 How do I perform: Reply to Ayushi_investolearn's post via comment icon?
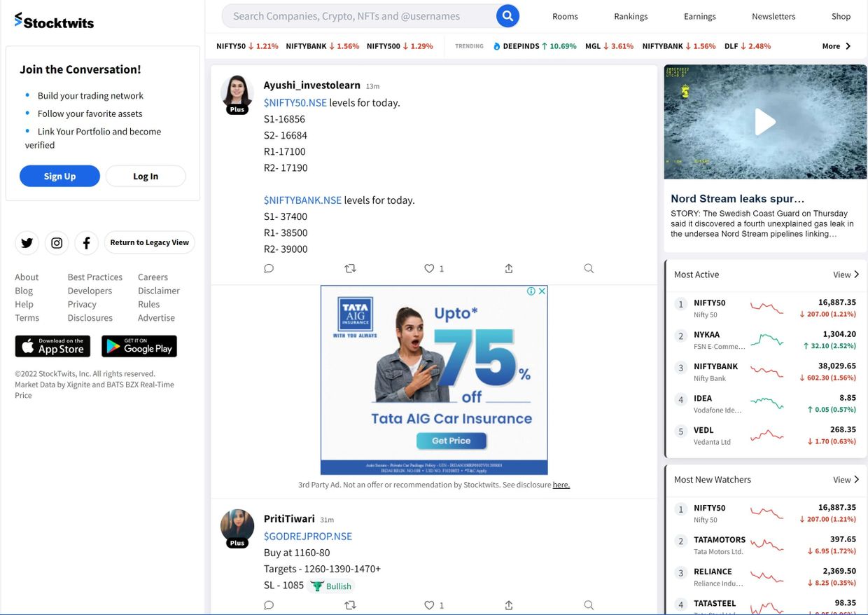[269, 268]
